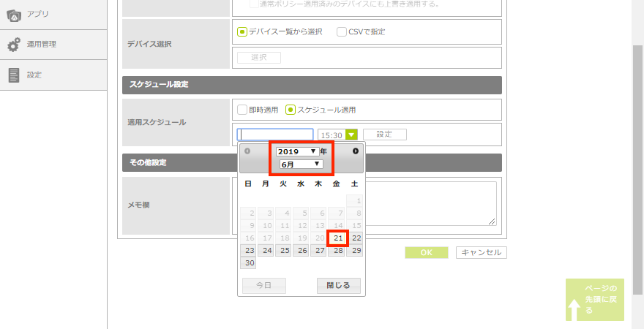This screenshot has width=644, height=329.
Task: Click the green OK button
Action: click(426, 252)
